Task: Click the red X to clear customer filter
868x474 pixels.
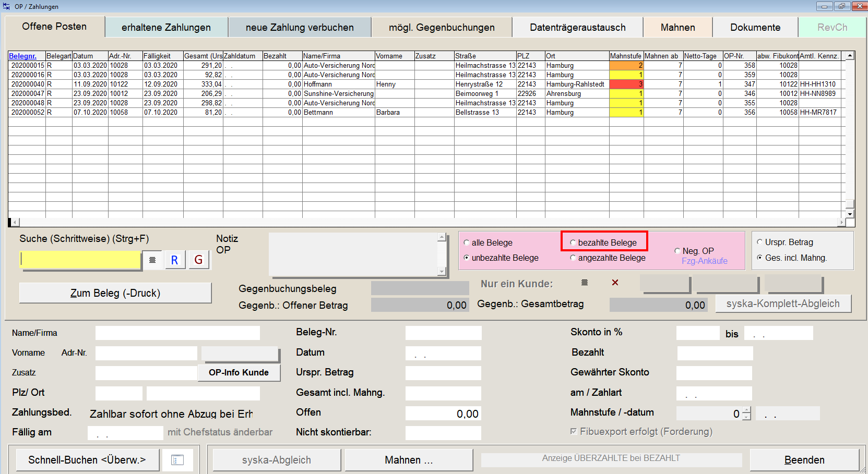Action: [615, 283]
